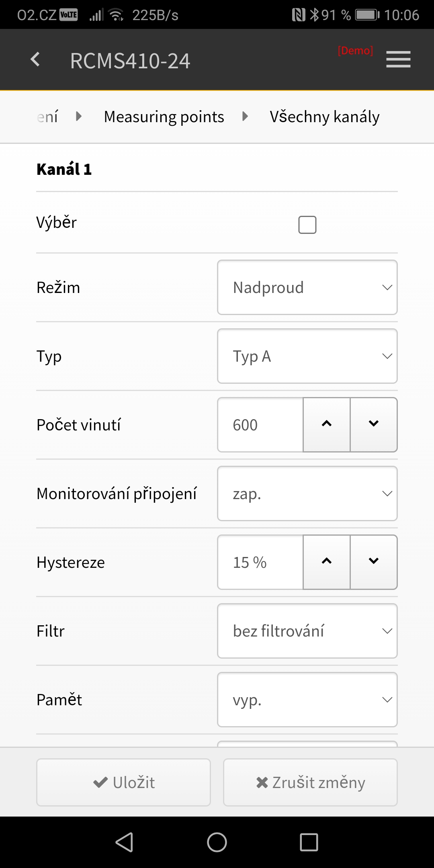Open the Režim dropdown showing Nadproud
Viewport: 434px width, 868px height.
click(307, 287)
